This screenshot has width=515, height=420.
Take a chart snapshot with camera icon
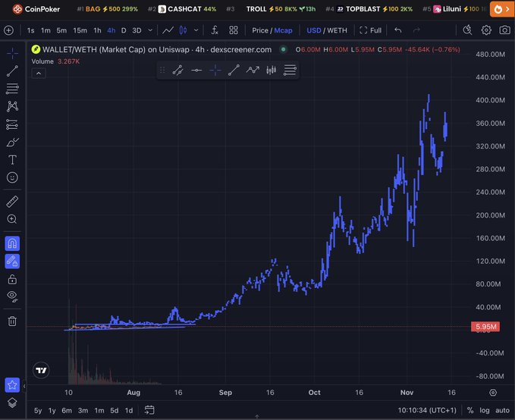tap(505, 30)
